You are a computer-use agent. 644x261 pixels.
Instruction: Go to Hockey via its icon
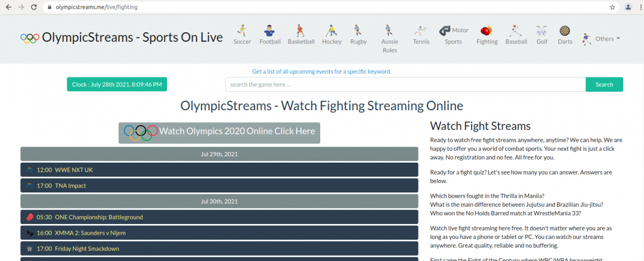[332, 30]
